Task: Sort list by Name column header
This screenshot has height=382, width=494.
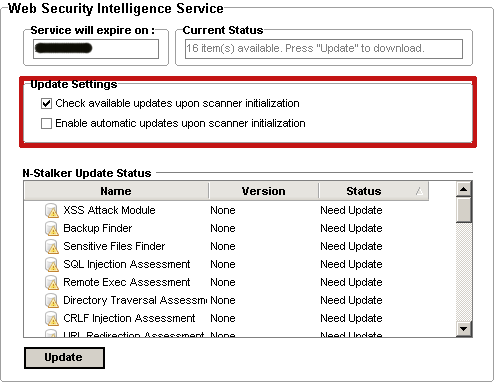Action: pos(116,191)
